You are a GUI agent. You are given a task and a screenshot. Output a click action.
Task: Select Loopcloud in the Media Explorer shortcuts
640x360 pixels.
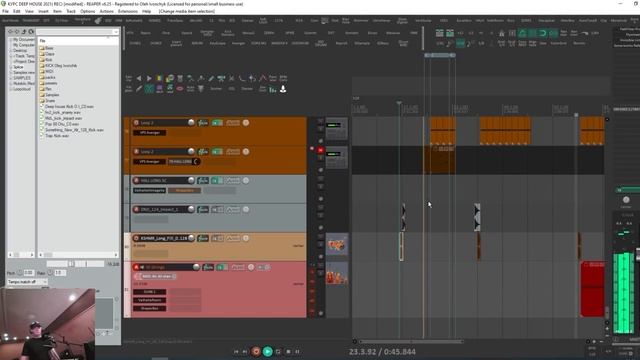tap(22, 89)
